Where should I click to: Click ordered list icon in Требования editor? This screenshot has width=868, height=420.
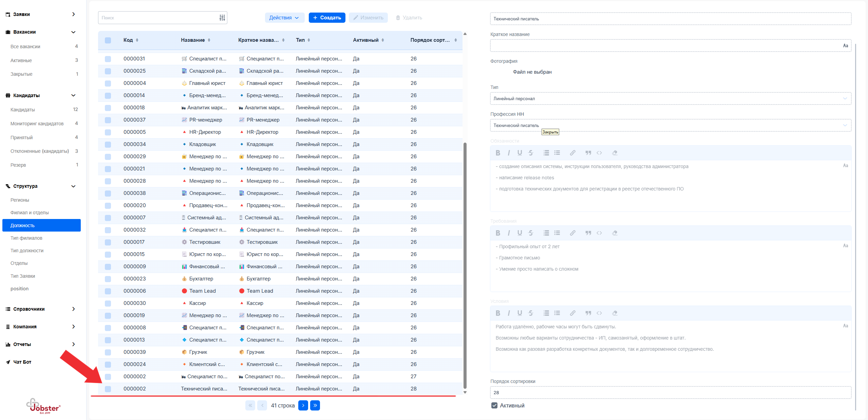coord(546,233)
